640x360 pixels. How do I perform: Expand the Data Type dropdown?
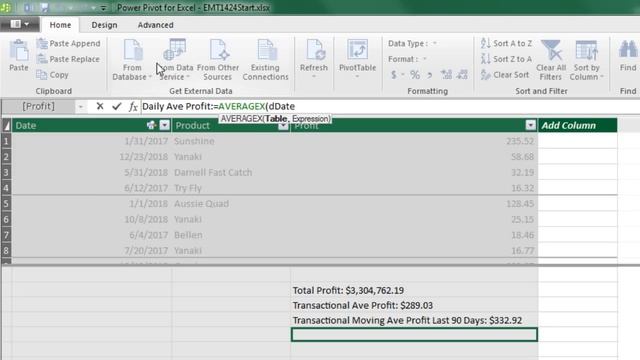tap(435, 43)
